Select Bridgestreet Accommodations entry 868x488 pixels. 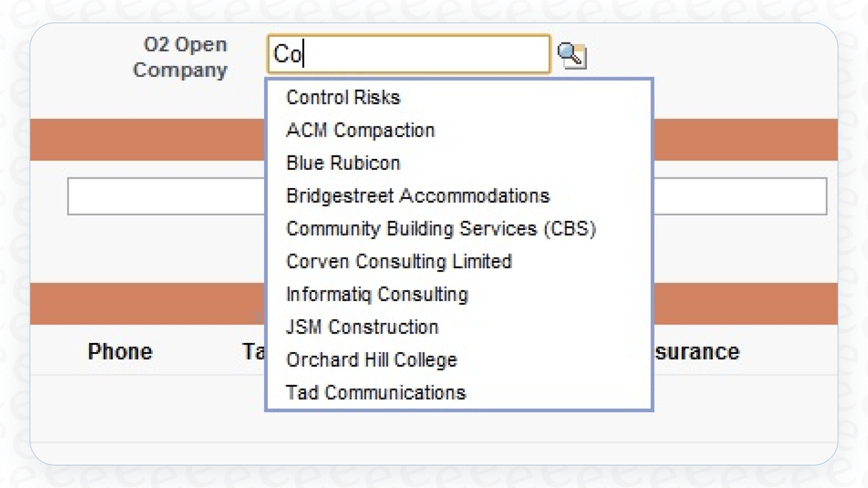(419, 196)
